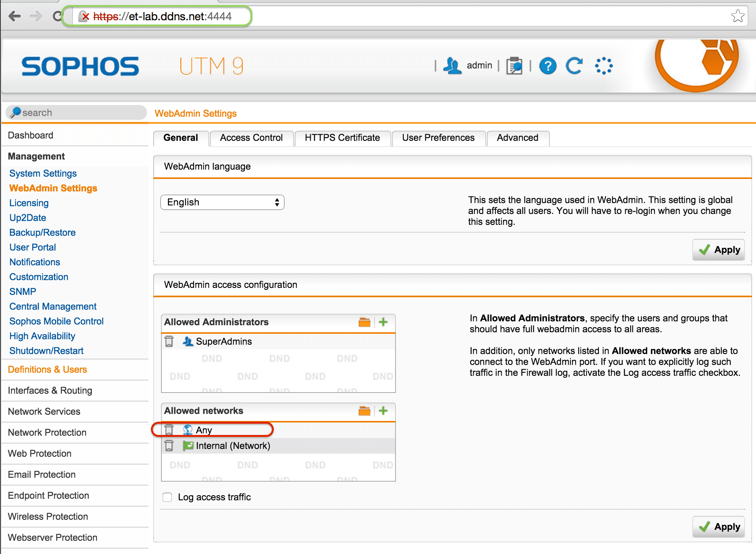This screenshot has width=756, height=554.
Task: Expand the Email Protection menu
Action: pyautogui.click(x=42, y=474)
